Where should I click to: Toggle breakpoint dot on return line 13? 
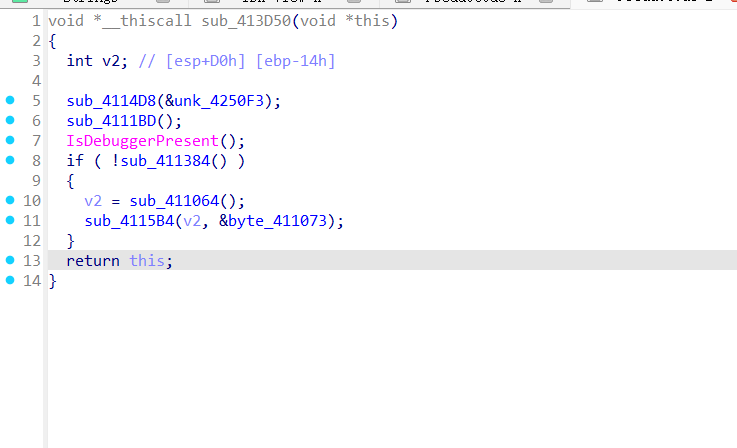click(10, 260)
